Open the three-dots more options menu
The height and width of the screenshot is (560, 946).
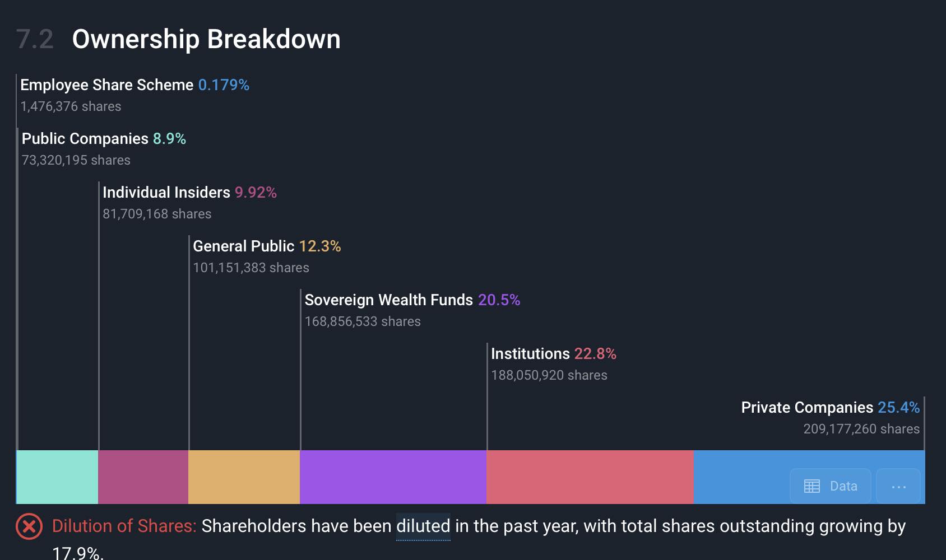pyautogui.click(x=898, y=486)
